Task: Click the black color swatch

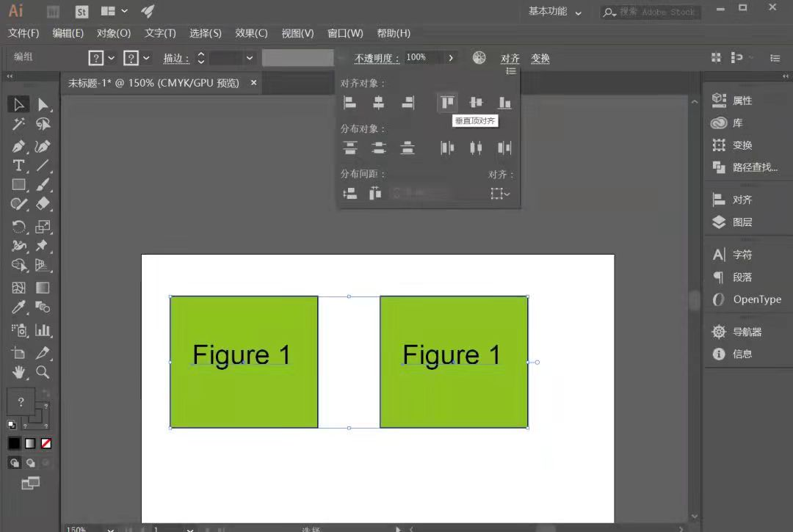Action: (x=14, y=444)
